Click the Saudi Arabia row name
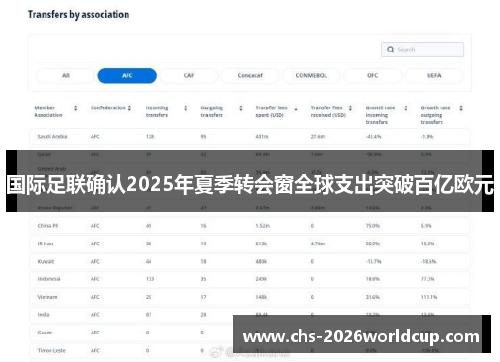This screenshot has width=500, height=362. coord(52,137)
